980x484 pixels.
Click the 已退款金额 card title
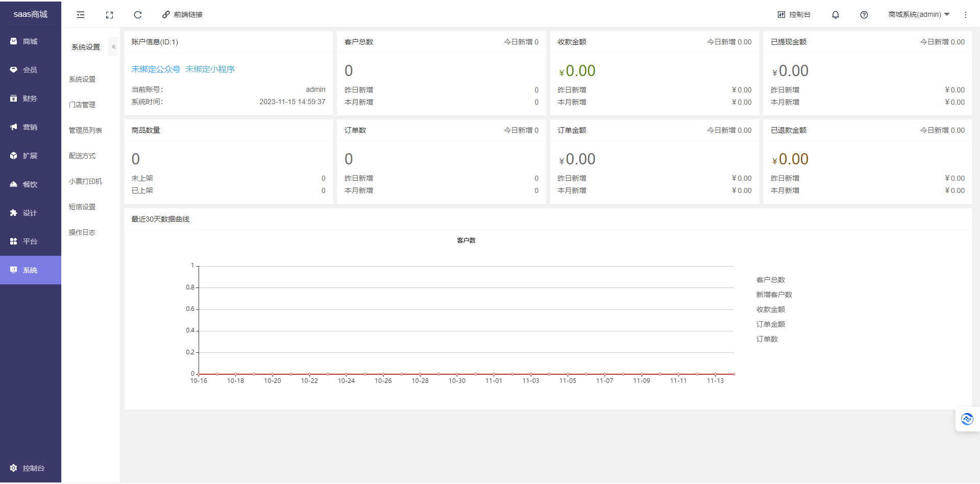click(789, 130)
